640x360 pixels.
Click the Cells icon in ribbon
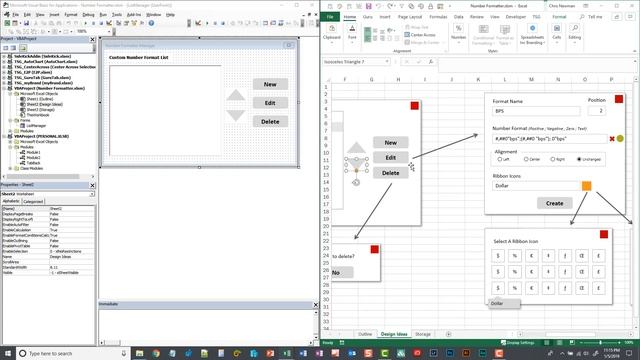pos(557,28)
